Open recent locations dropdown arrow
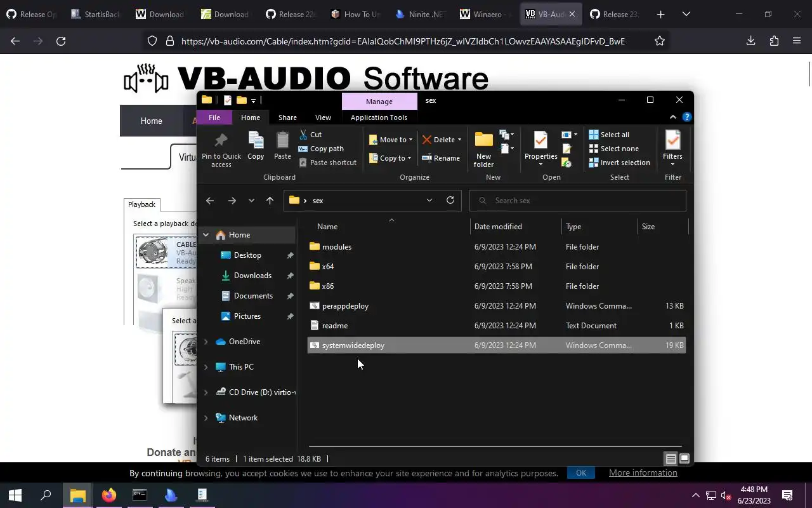812x508 pixels. (251, 201)
